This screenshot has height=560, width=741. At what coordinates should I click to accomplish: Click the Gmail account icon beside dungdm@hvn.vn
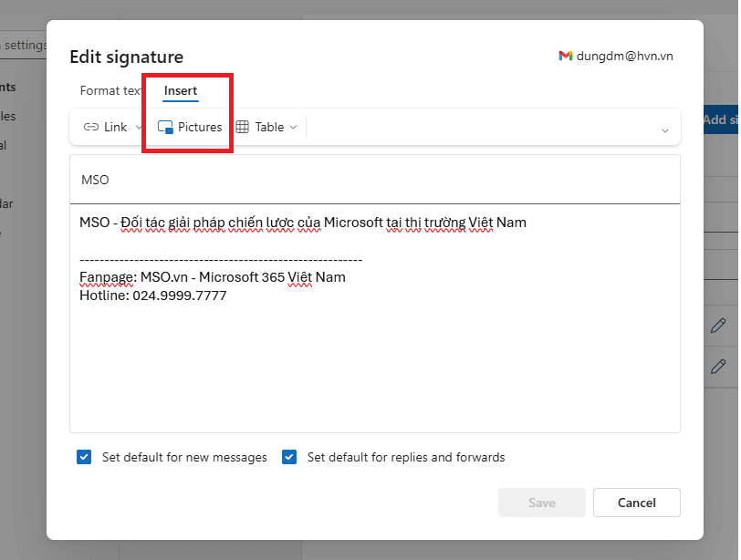[565, 56]
